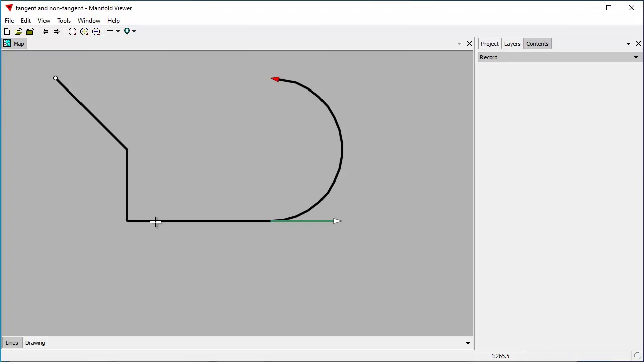Open the Tools menu
Screen dimensions: 644x362
[64, 21]
